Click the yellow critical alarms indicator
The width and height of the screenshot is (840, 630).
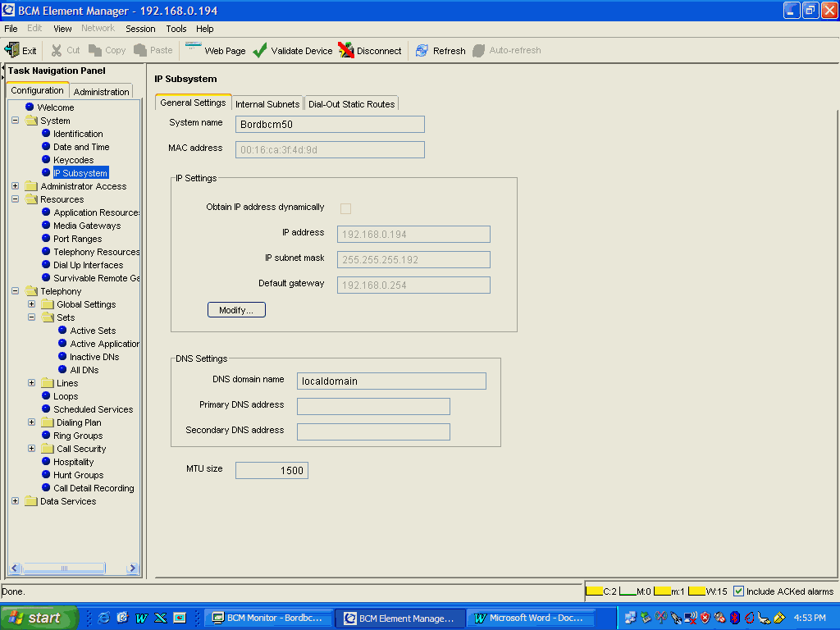click(x=594, y=591)
